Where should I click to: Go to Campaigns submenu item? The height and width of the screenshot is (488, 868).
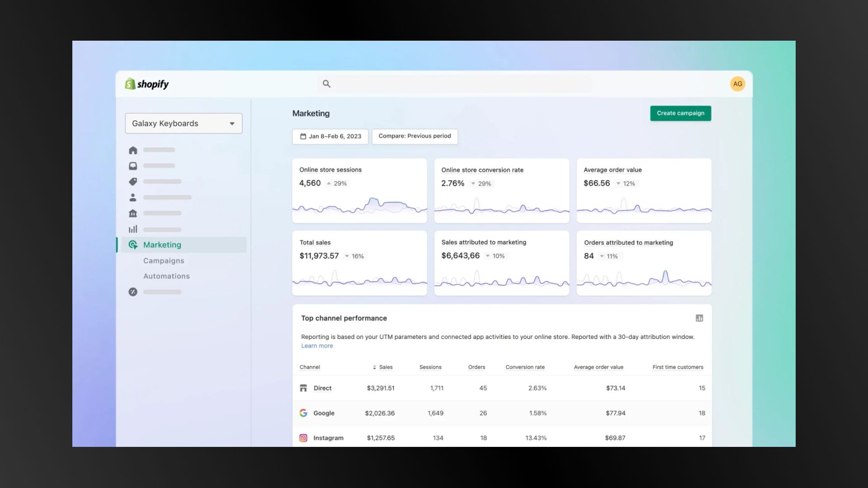[x=164, y=261]
